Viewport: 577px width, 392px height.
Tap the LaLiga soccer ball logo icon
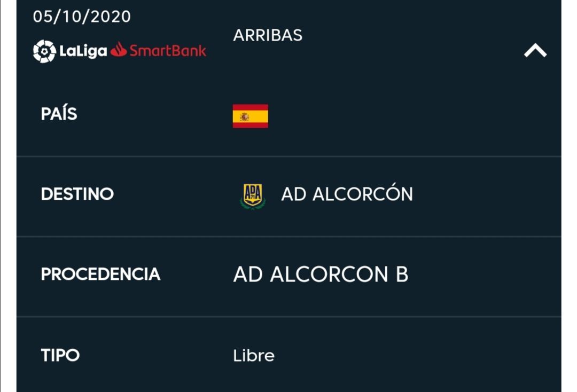[44, 51]
